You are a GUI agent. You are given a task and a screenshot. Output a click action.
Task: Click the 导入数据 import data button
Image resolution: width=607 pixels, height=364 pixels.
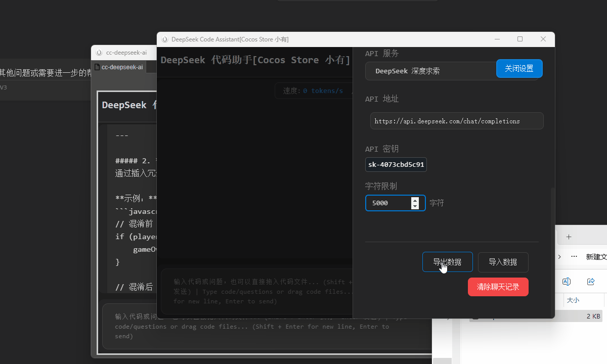point(503,262)
